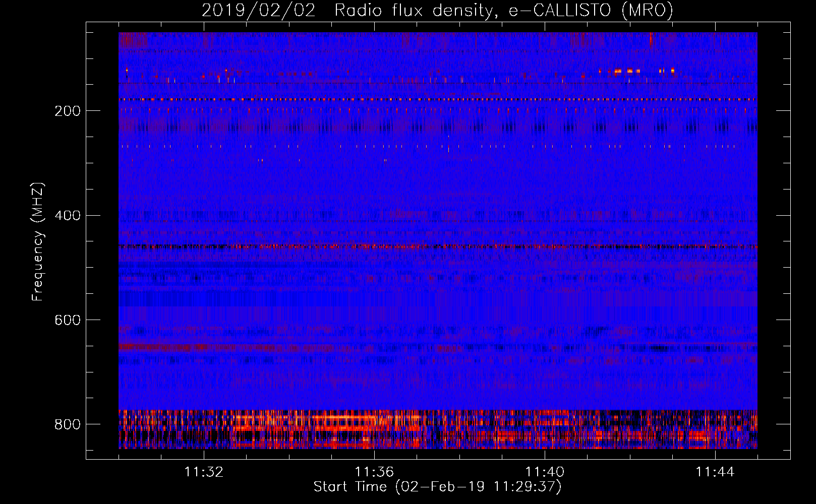Viewport: 816px width, 504px height.
Task: Click the 11:44 time axis label
Action: (715, 472)
